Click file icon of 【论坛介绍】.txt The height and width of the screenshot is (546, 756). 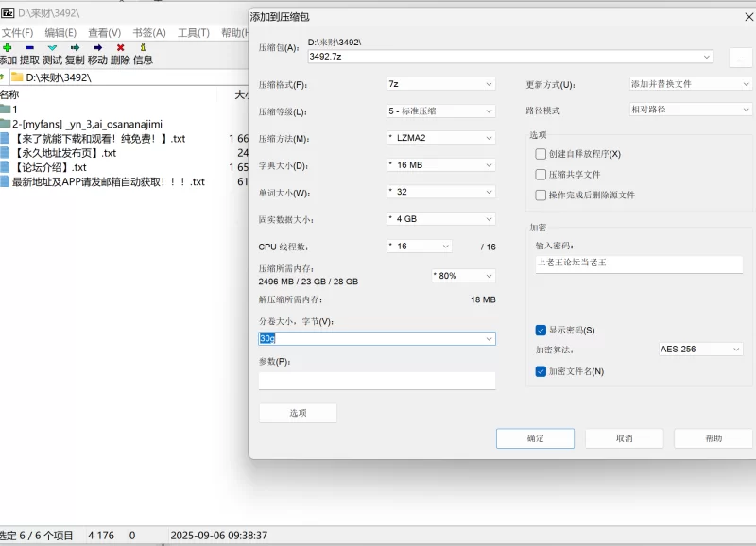(x=5, y=167)
